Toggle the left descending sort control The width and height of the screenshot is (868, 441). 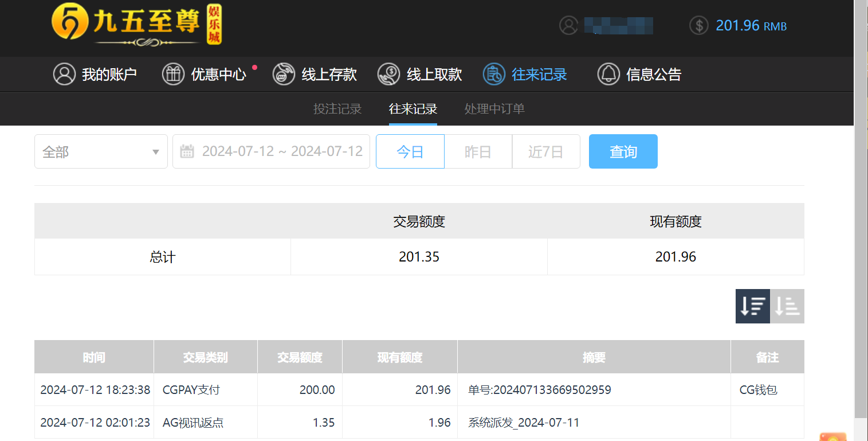[752, 306]
